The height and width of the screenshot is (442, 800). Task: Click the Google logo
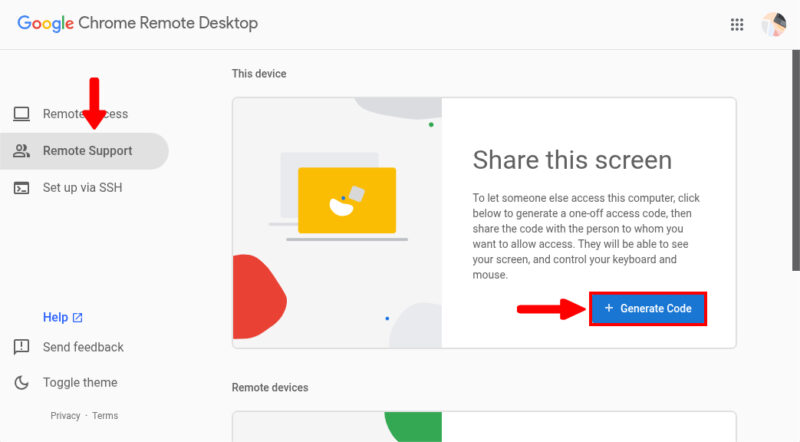coord(45,23)
